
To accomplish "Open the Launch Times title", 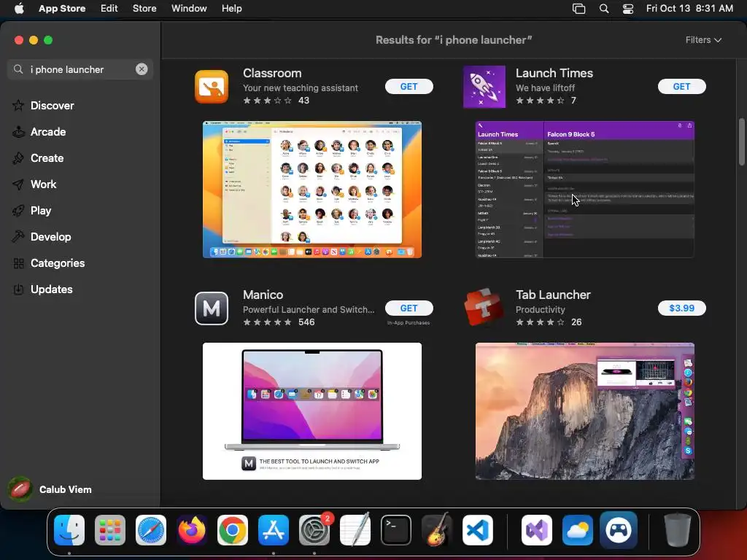I will click(554, 74).
